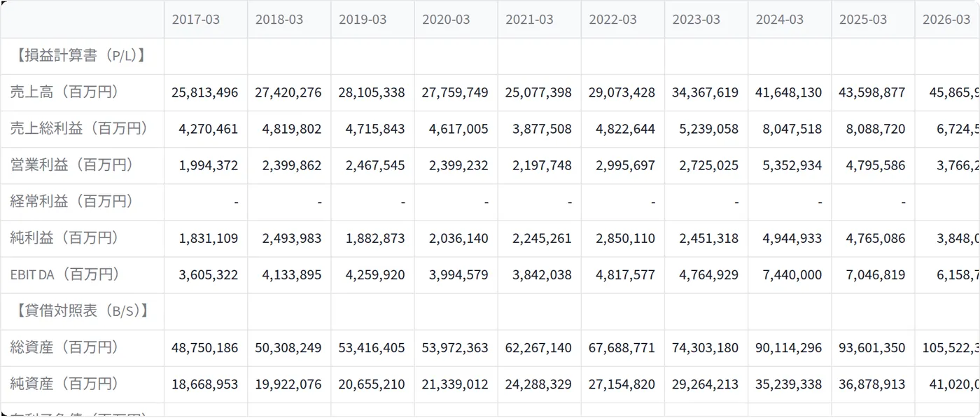This screenshot has width=980, height=418.
Task: Select the 営業利益（百万円） row label
Action: (x=72, y=165)
